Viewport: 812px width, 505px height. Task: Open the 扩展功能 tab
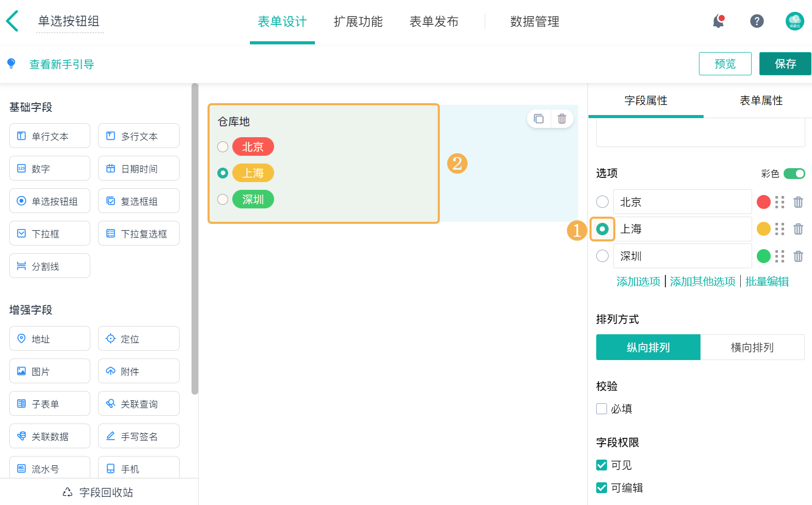point(358,22)
